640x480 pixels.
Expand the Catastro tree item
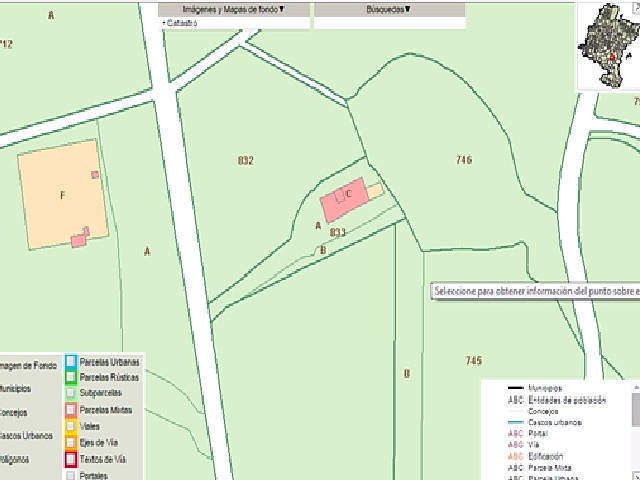pyautogui.click(x=164, y=21)
